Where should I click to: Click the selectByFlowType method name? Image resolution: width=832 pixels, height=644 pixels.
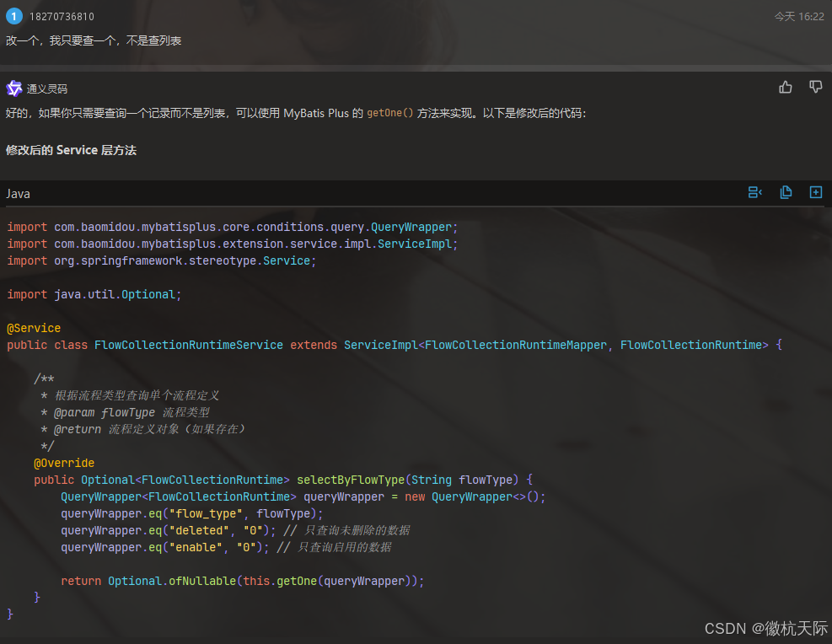click(351, 480)
